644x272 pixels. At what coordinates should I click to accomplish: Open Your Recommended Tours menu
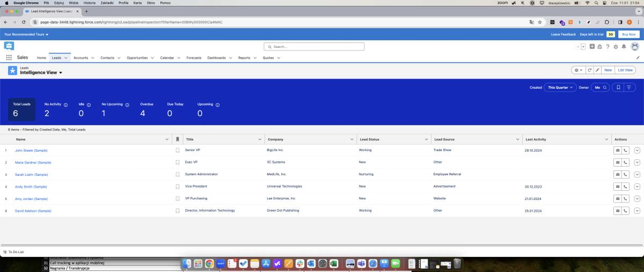(26, 34)
